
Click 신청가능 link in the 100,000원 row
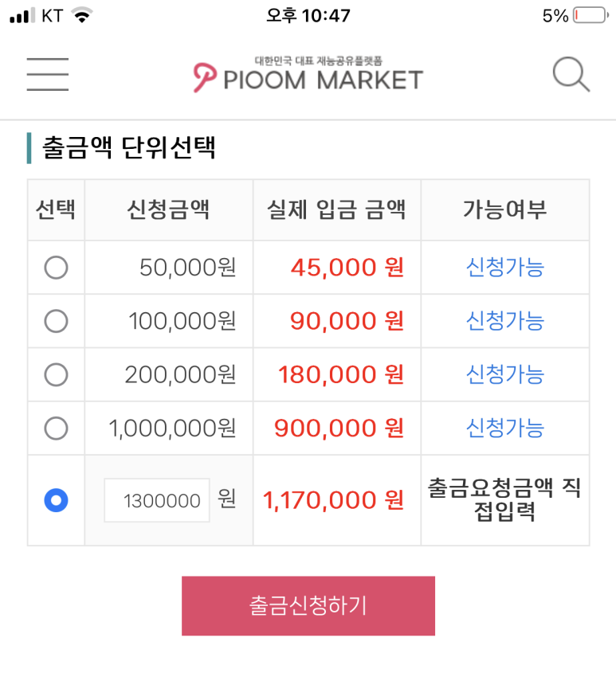[504, 321]
